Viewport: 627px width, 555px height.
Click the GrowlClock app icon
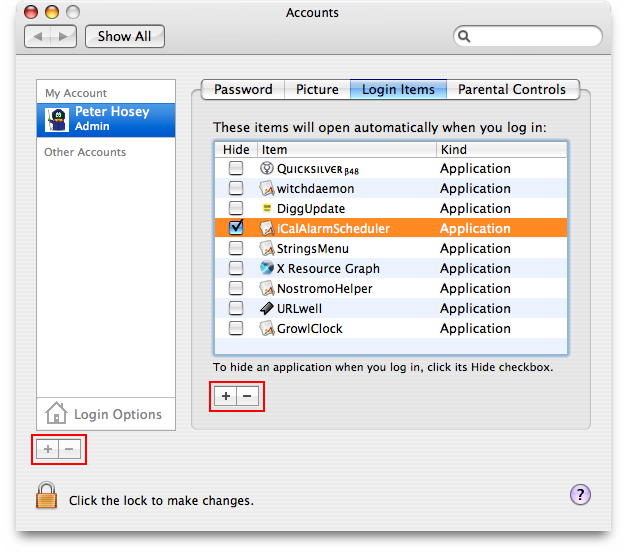tap(267, 328)
